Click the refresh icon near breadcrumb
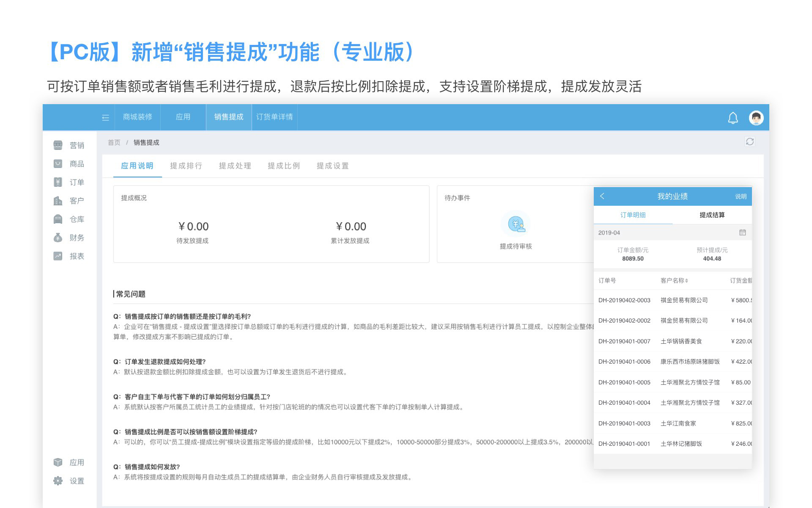Viewport: 812px width, 508px height. coord(749,142)
